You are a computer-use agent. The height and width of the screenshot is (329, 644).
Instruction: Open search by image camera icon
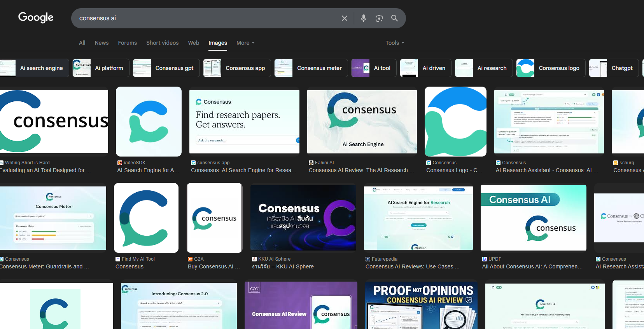click(379, 18)
